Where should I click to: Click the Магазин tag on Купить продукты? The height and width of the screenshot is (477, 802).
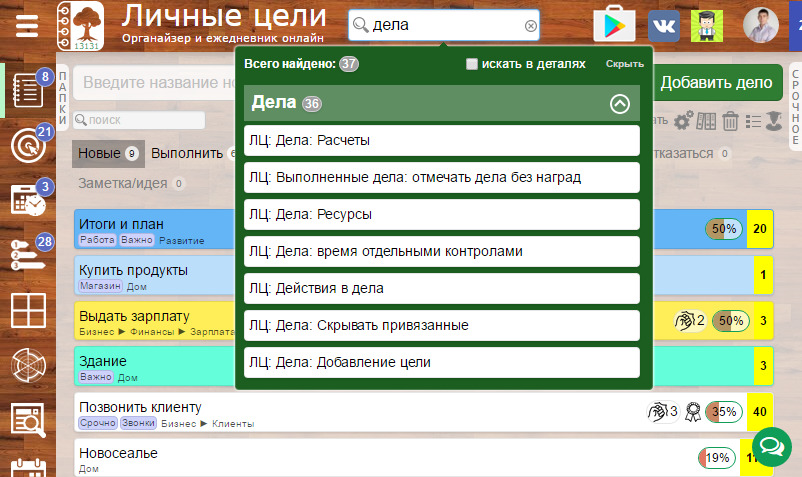(x=100, y=286)
